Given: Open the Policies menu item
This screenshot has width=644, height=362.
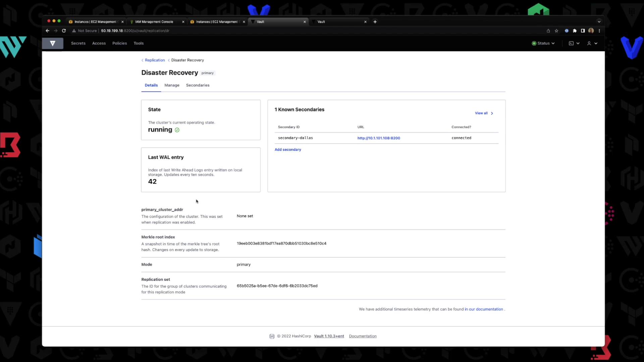Looking at the screenshot, I should pyautogui.click(x=119, y=43).
